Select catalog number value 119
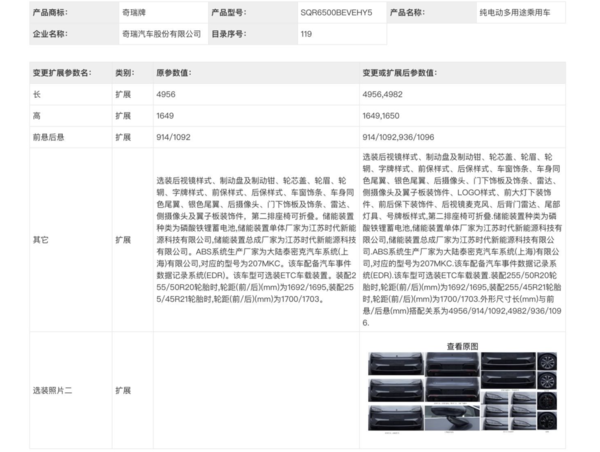This screenshot has width=600, height=452. coord(306,34)
